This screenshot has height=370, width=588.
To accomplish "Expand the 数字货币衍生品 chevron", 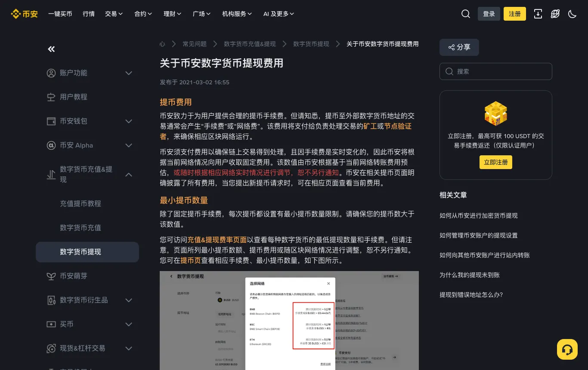I will point(129,300).
